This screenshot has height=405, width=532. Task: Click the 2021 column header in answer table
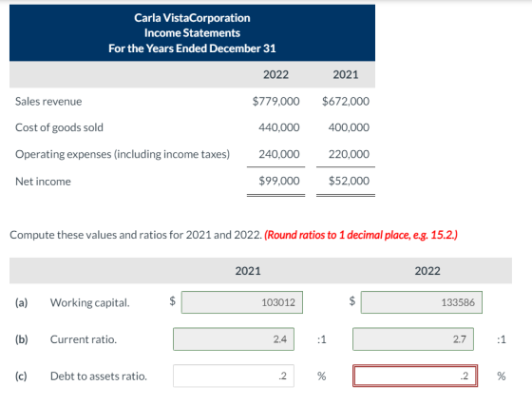(x=248, y=271)
